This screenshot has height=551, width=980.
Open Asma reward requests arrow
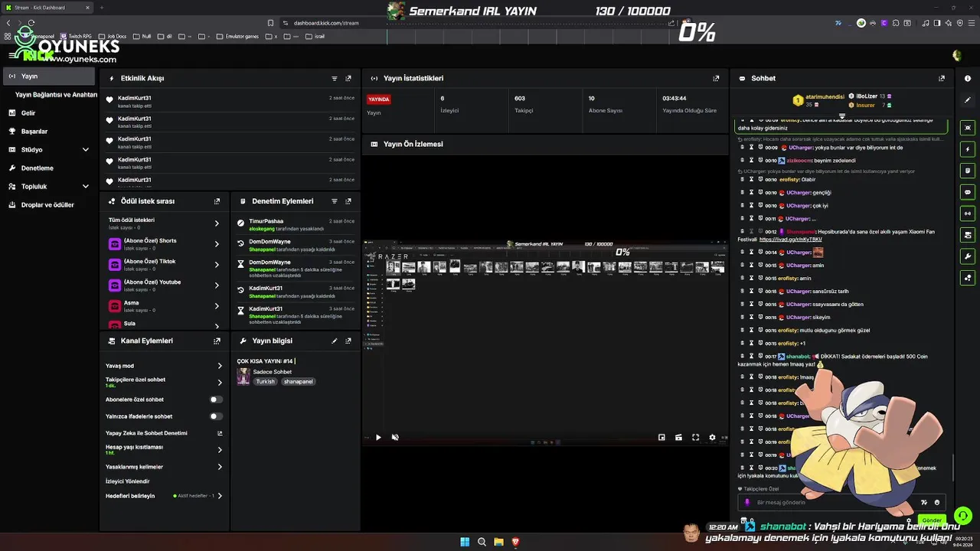click(217, 306)
